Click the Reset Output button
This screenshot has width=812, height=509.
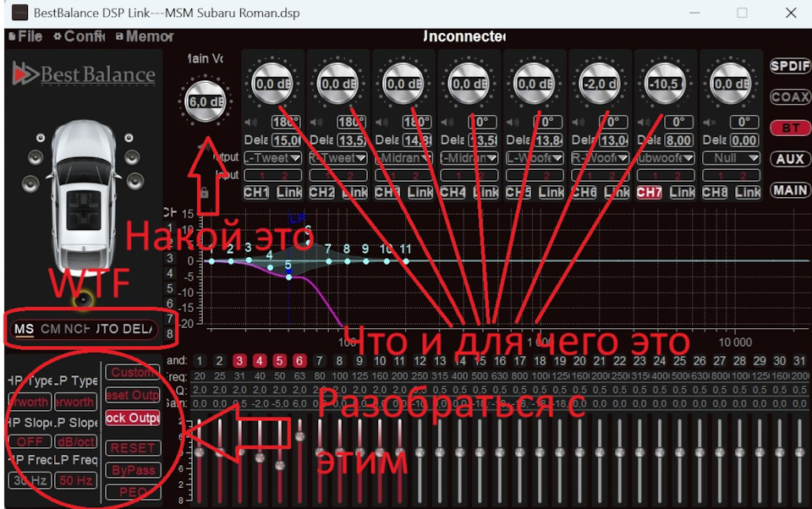133,395
